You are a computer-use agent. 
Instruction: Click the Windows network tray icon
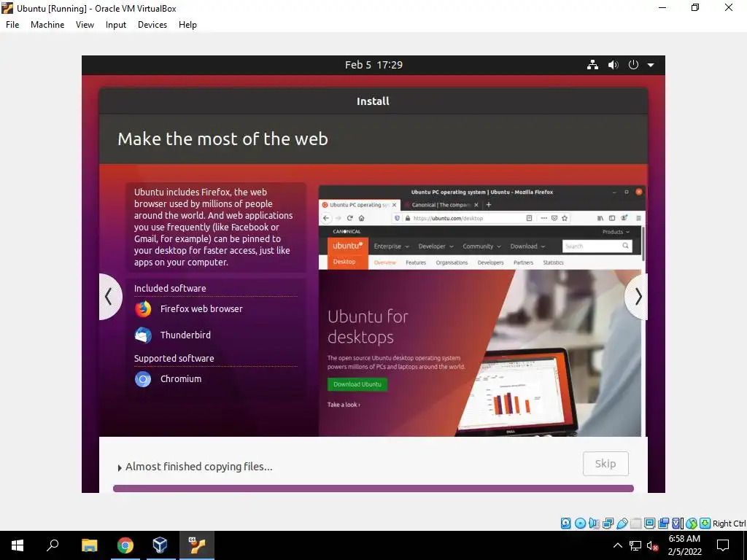point(635,545)
